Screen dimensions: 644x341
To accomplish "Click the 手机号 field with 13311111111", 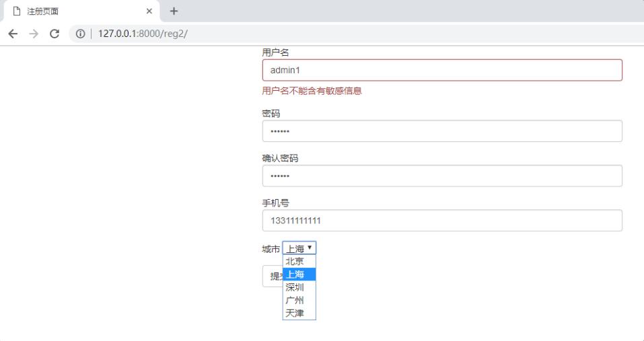I will pos(442,221).
